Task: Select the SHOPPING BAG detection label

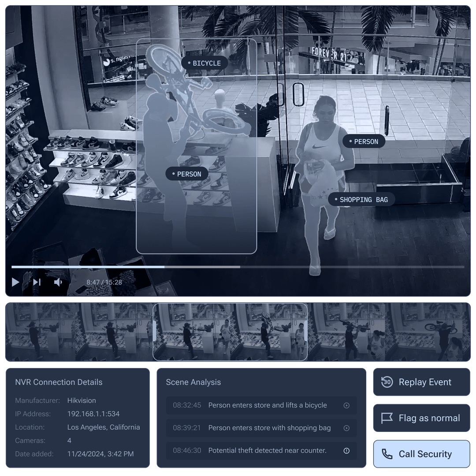Action: (x=361, y=200)
